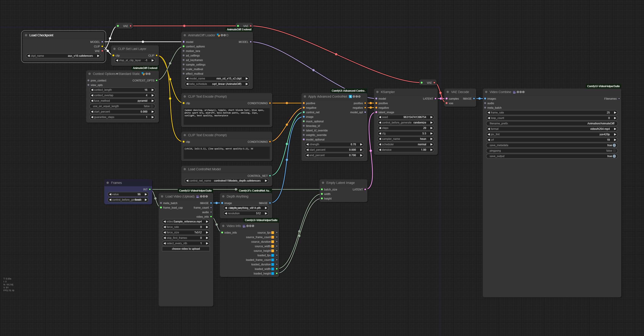644x336 pixels.
Task: Toggle the save_metadata switch in Video Combine
Action: (x=614, y=145)
